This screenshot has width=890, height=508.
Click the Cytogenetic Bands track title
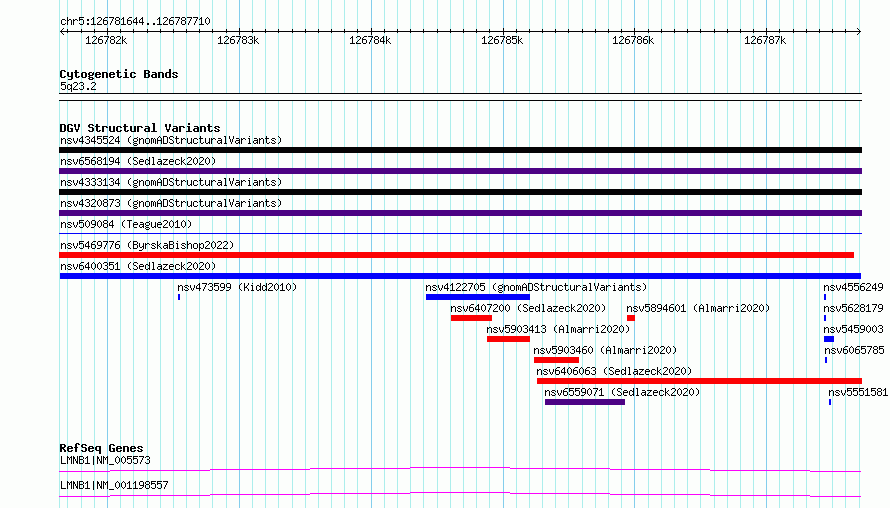pyautogui.click(x=119, y=74)
